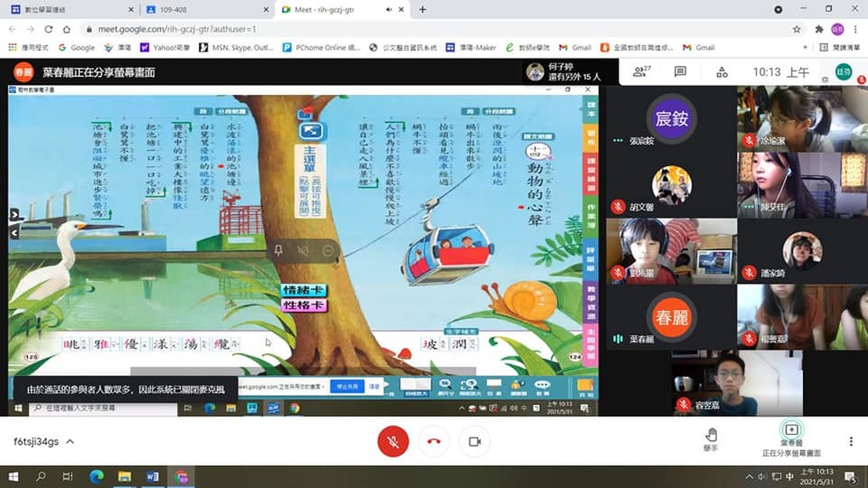The image size is (868, 488).
Task: Open the 公文整合資訊系統 bookmark
Action: 403,47
